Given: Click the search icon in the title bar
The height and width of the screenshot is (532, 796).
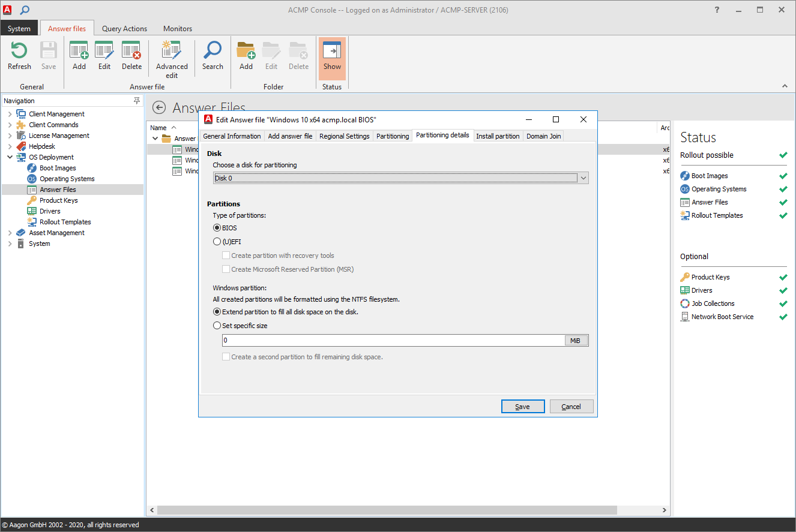Looking at the screenshot, I should pyautogui.click(x=25, y=10).
